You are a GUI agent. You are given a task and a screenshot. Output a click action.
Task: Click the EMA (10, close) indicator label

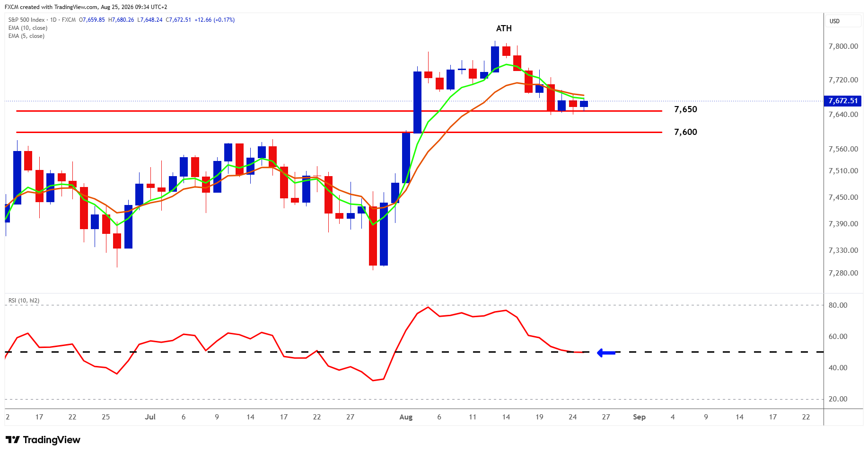click(x=28, y=28)
